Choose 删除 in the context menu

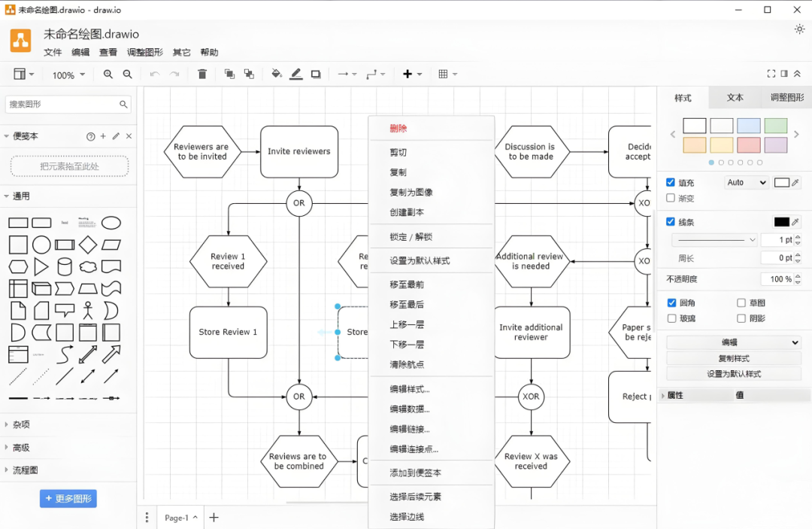pyautogui.click(x=398, y=129)
